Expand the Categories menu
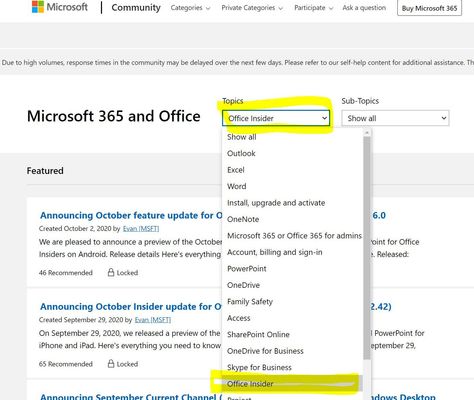Image resolution: width=474 pixels, height=400 pixels. pos(190,8)
